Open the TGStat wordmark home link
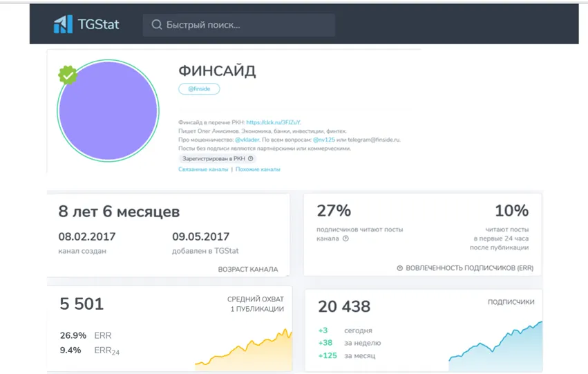The height and width of the screenshot is (374, 588). (x=98, y=24)
